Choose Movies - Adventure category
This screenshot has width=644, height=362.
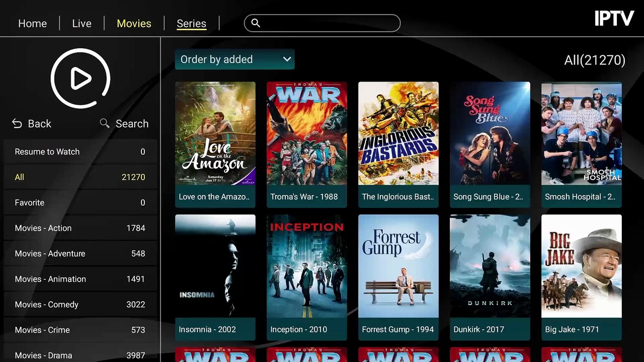[x=80, y=253]
